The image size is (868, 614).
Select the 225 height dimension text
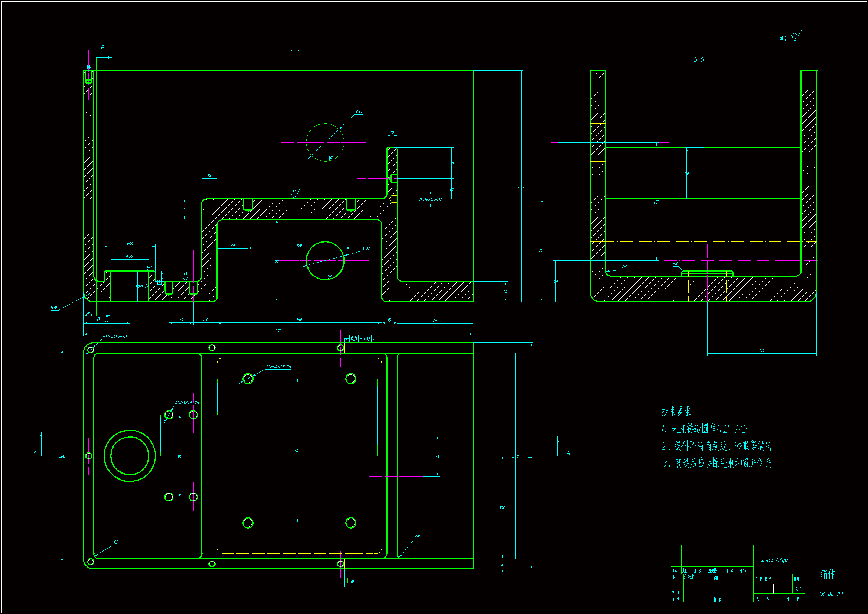(x=521, y=186)
